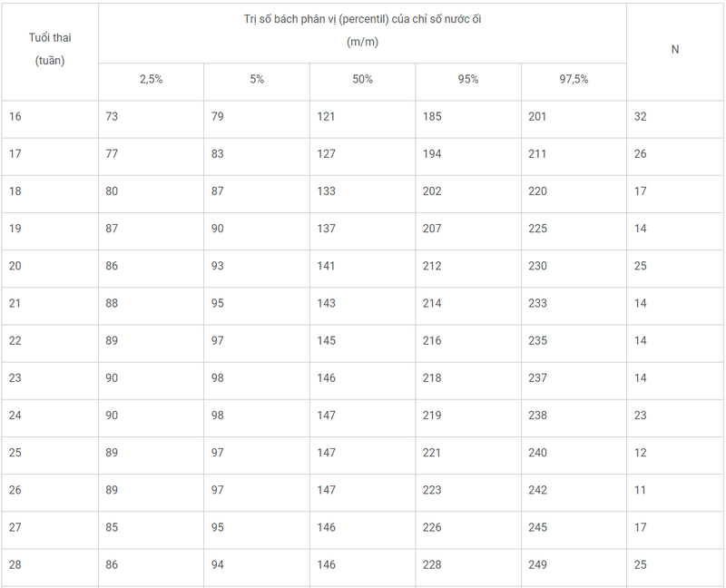Select the 97,5% column header
726x588 pixels.
pyautogui.click(x=574, y=79)
